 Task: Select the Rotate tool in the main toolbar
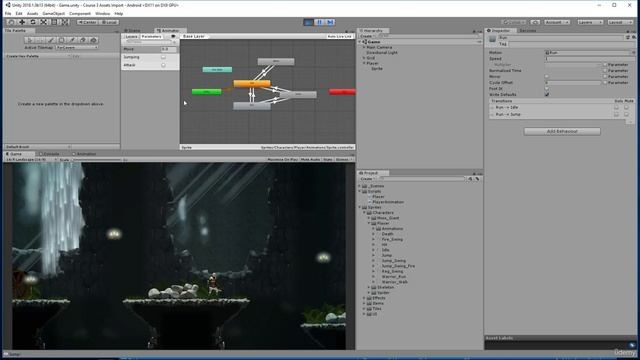pyautogui.click(x=33, y=22)
